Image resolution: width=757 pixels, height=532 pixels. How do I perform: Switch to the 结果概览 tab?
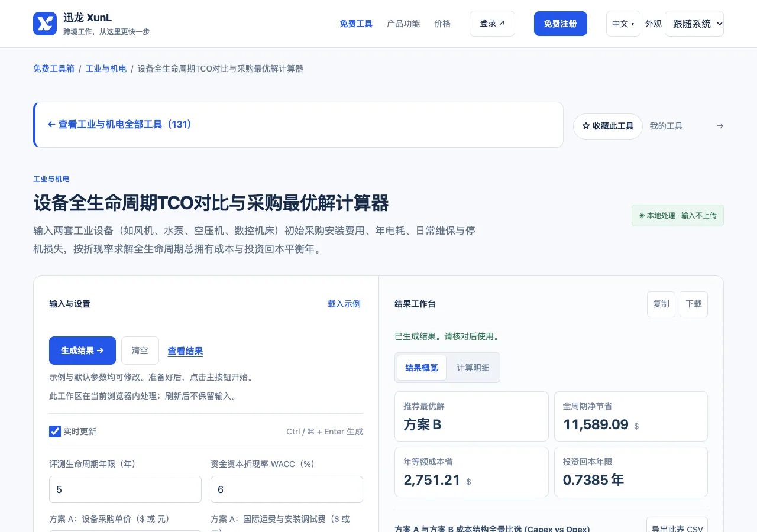pos(422,368)
